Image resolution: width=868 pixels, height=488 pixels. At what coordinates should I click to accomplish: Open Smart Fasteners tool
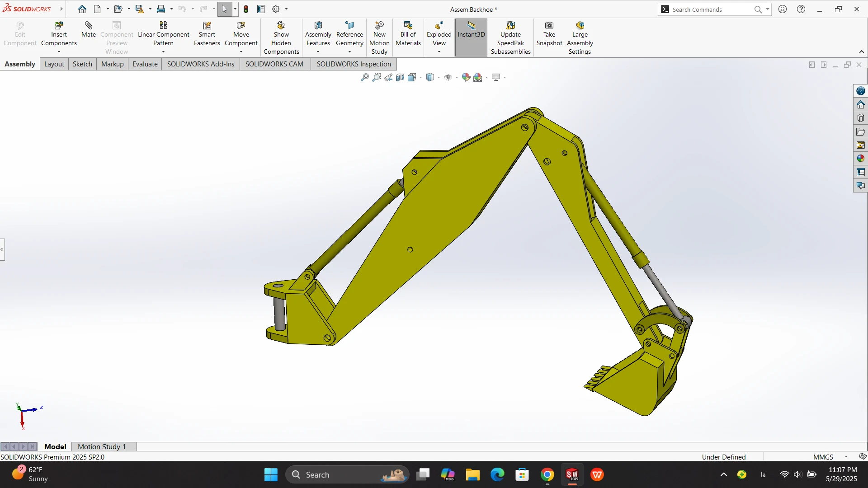pyautogui.click(x=207, y=34)
